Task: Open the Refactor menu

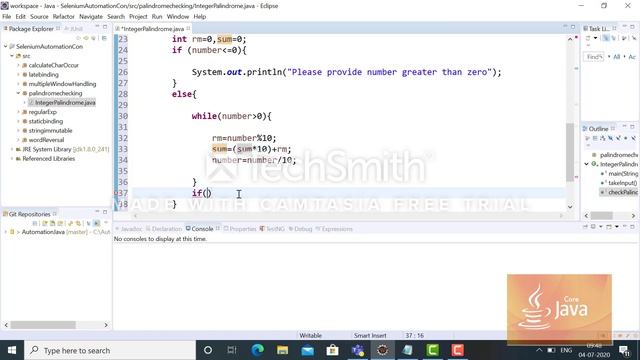Action: click(x=63, y=17)
